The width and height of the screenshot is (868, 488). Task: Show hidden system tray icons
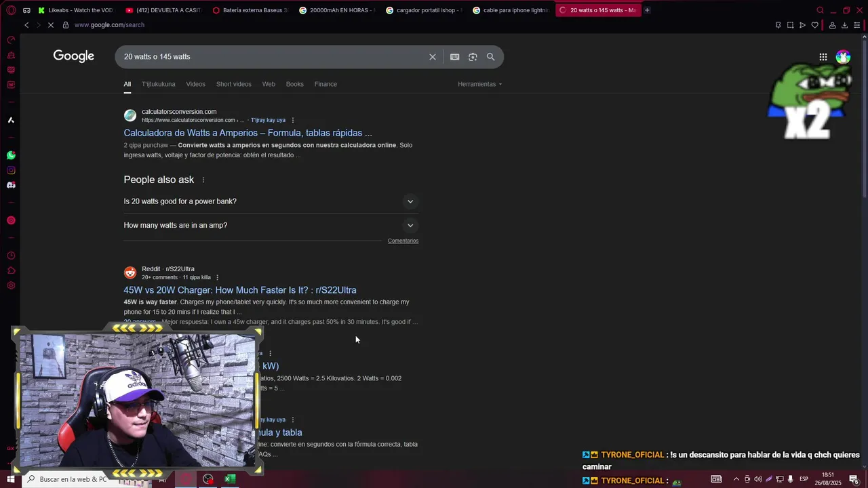coord(736,479)
